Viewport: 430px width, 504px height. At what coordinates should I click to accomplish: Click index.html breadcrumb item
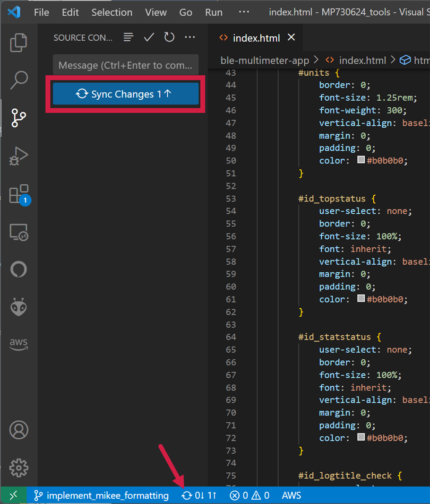362,61
